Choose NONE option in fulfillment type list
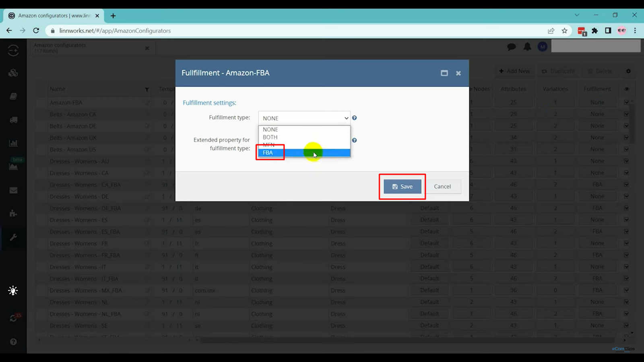This screenshot has width=644, height=362. click(x=304, y=130)
